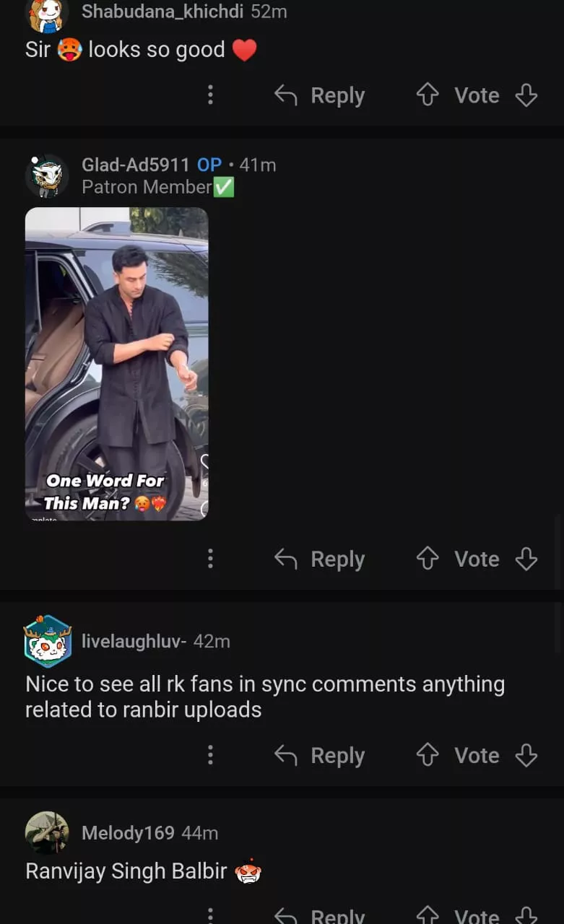Upvote Glad-Ad5911's image comment
564x924 pixels.
tap(428, 559)
